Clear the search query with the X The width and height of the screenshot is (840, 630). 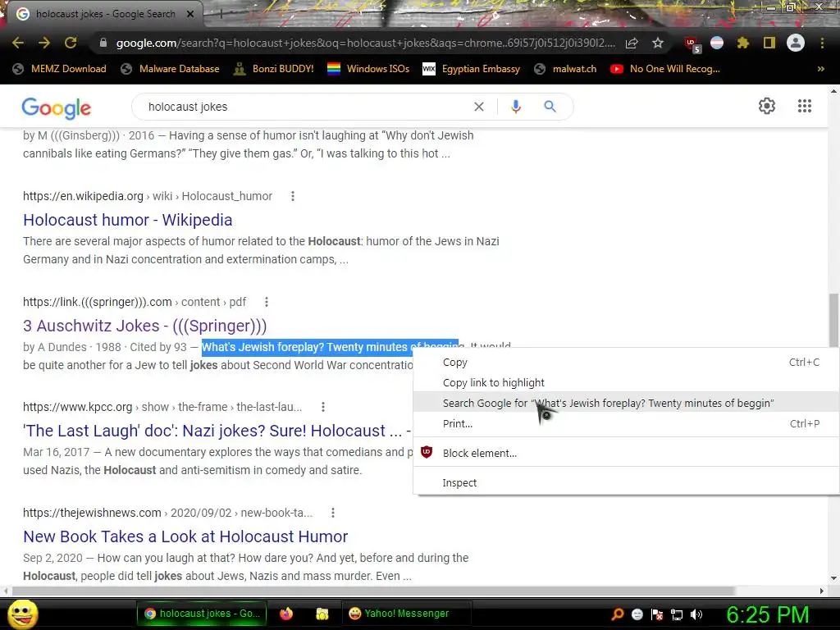pyautogui.click(x=479, y=107)
